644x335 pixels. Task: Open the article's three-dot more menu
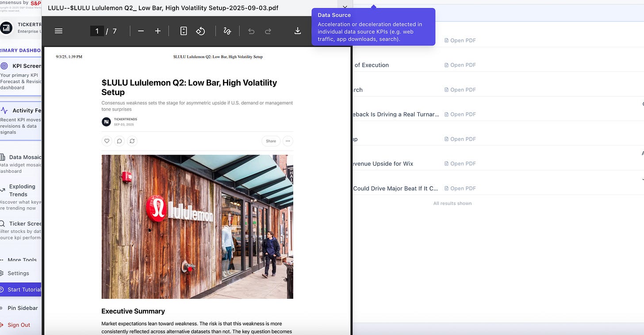coord(288,141)
